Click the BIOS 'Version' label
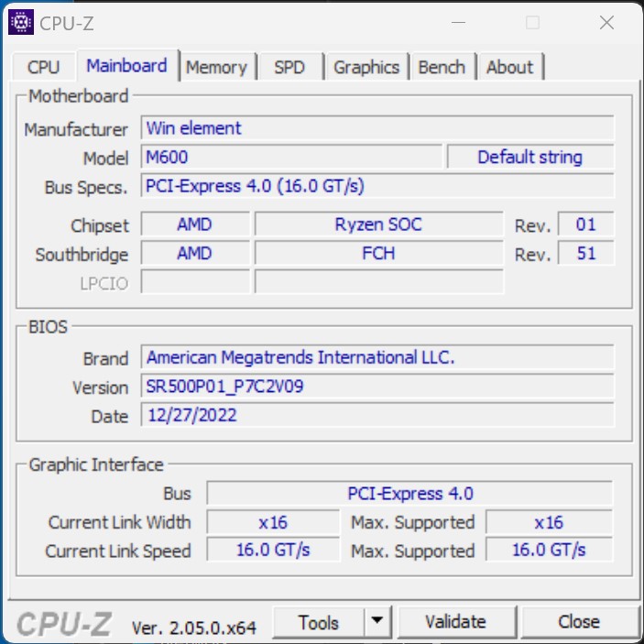The image size is (644, 644). pyautogui.click(x=100, y=387)
